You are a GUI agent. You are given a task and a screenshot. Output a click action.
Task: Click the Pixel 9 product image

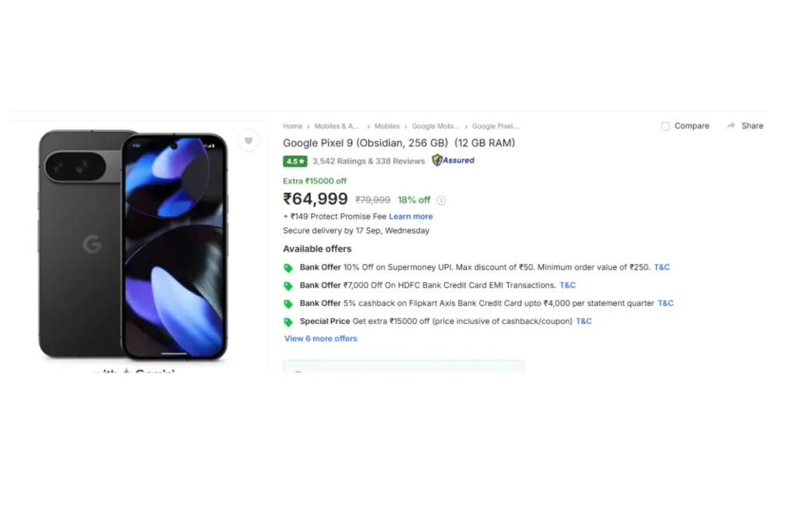coord(133,245)
